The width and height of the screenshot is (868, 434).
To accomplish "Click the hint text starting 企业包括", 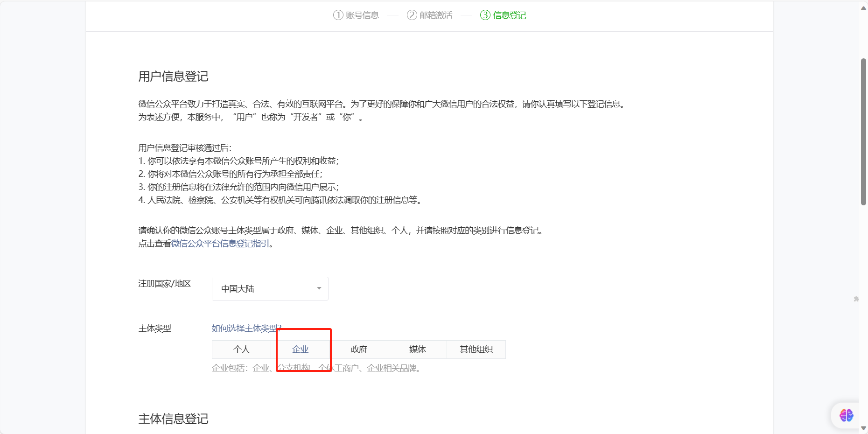I will point(317,368).
